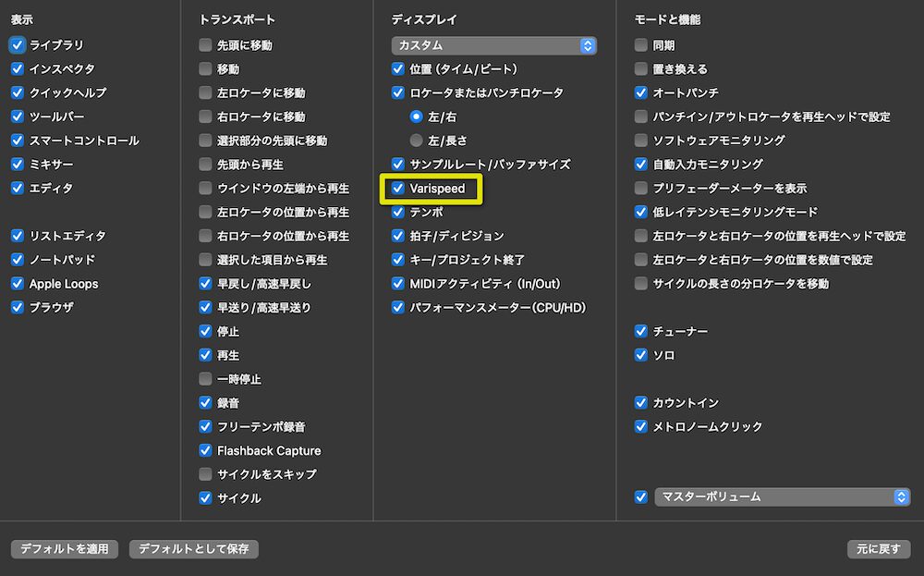The width and height of the screenshot is (924, 576).
Task: Enable the 一時停止 transport checkbox
Action: 205,379
